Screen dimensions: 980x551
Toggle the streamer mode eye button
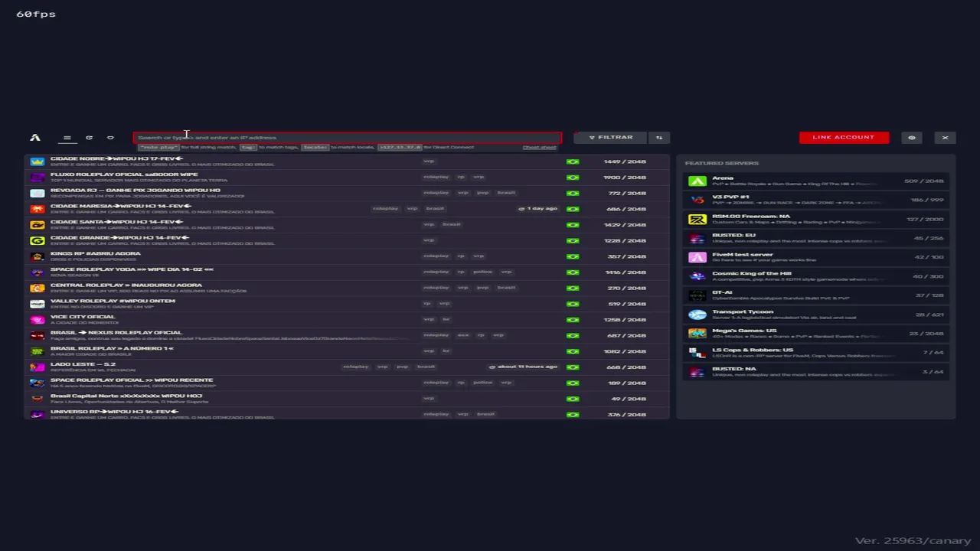click(x=911, y=138)
